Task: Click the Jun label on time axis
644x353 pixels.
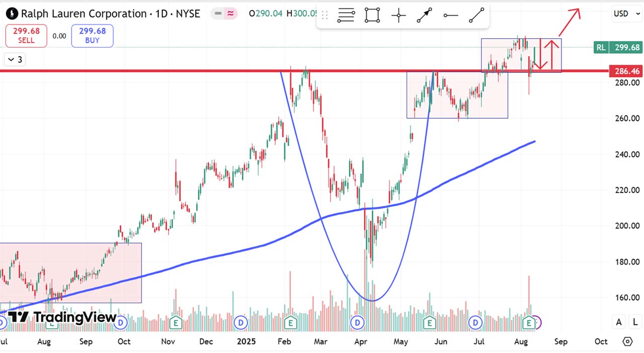Action: 441,341
